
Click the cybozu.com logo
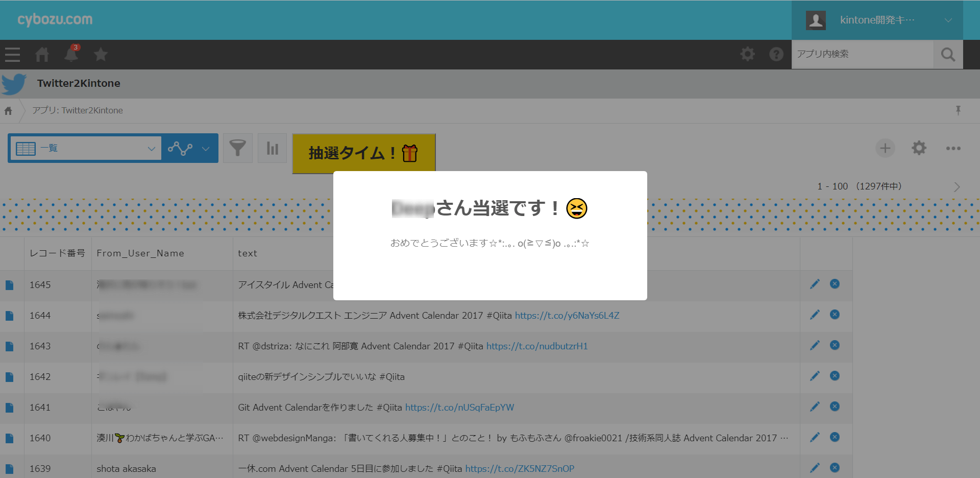(55, 19)
